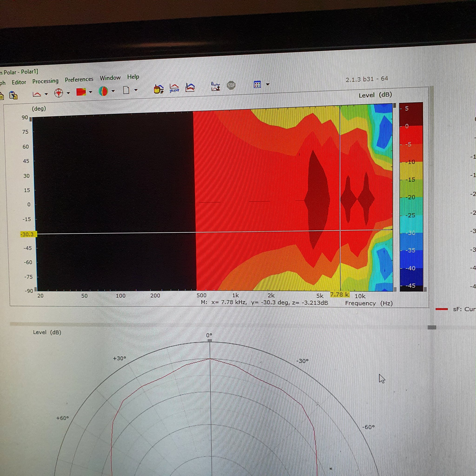Open the Help menu
Screen dimensions: 476x476
click(x=133, y=77)
